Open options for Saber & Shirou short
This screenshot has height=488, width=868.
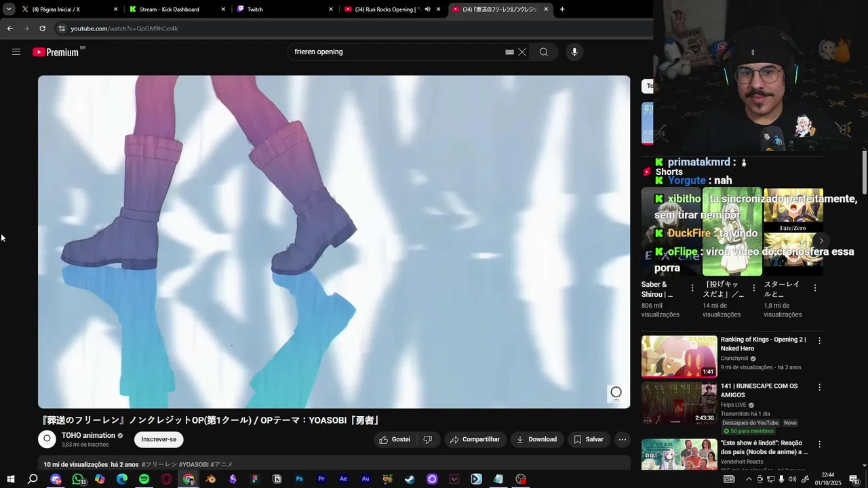(x=692, y=288)
